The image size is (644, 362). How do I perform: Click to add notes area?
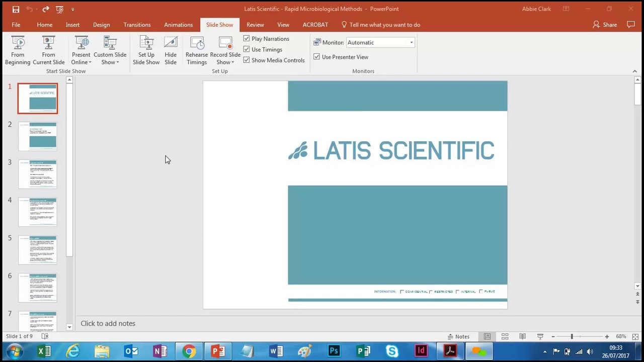108,323
